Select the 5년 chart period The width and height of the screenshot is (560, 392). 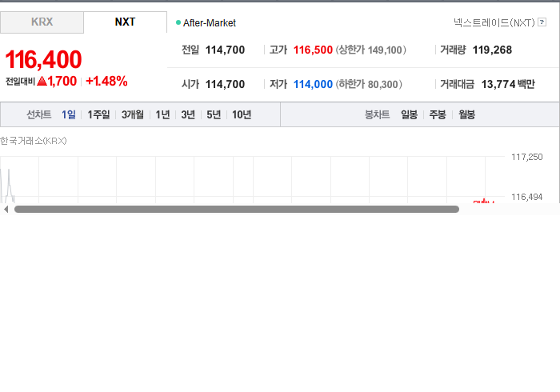[214, 114]
